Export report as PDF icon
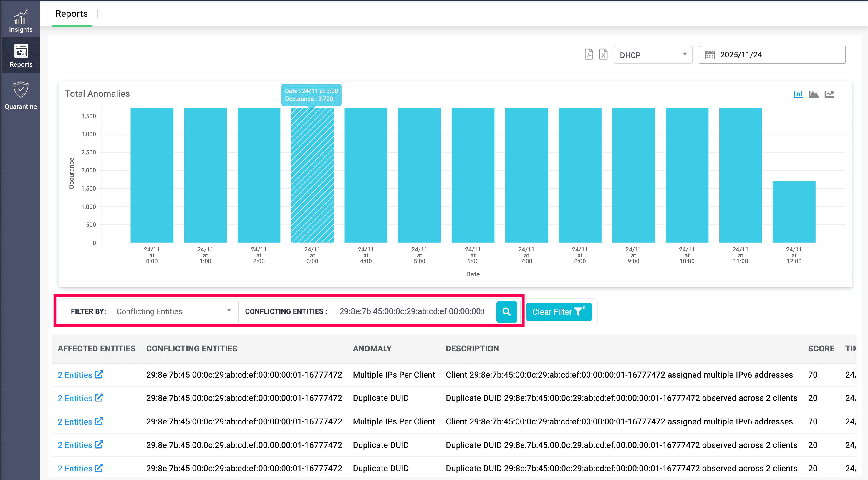The image size is (868, 480). click(x=589, y=54)
